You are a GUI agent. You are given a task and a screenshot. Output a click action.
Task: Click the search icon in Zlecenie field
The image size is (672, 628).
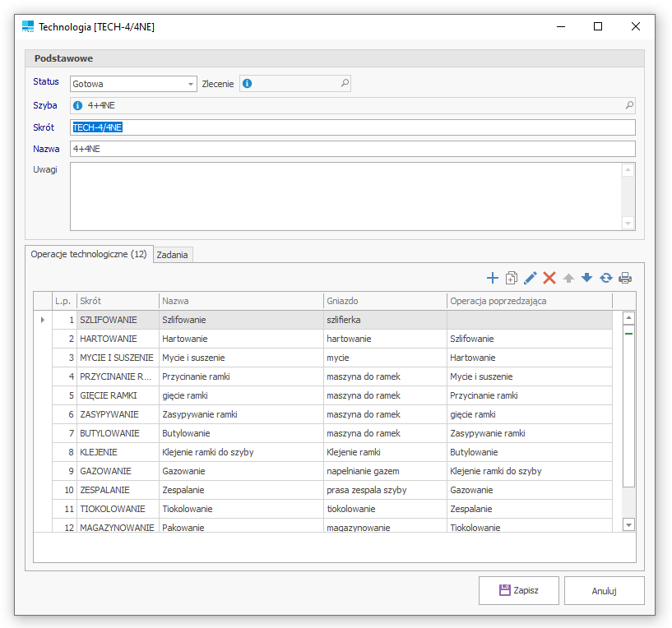click(345, 83)
